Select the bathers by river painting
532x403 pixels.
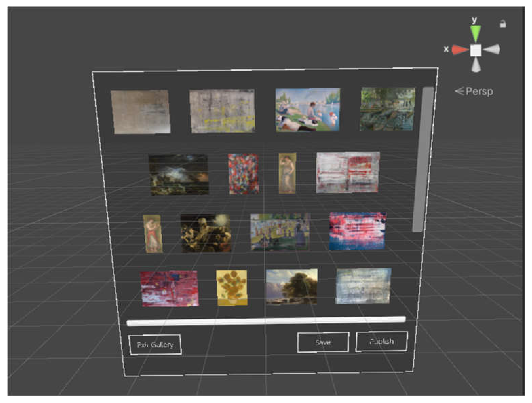(308, 110)
